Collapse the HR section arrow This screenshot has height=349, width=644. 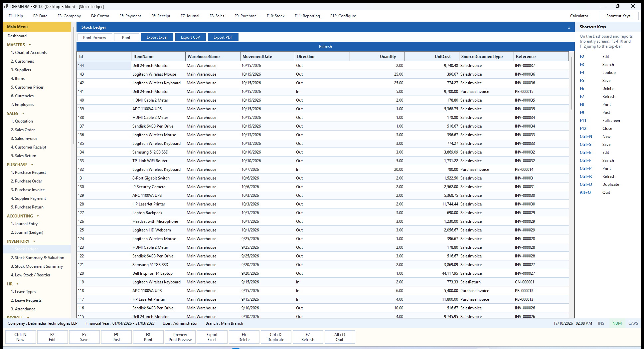pos(18,284)
